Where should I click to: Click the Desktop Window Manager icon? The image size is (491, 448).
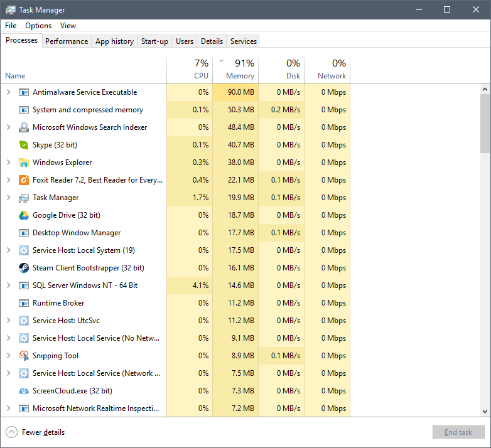pyautogui.click(x=24, y=233)
